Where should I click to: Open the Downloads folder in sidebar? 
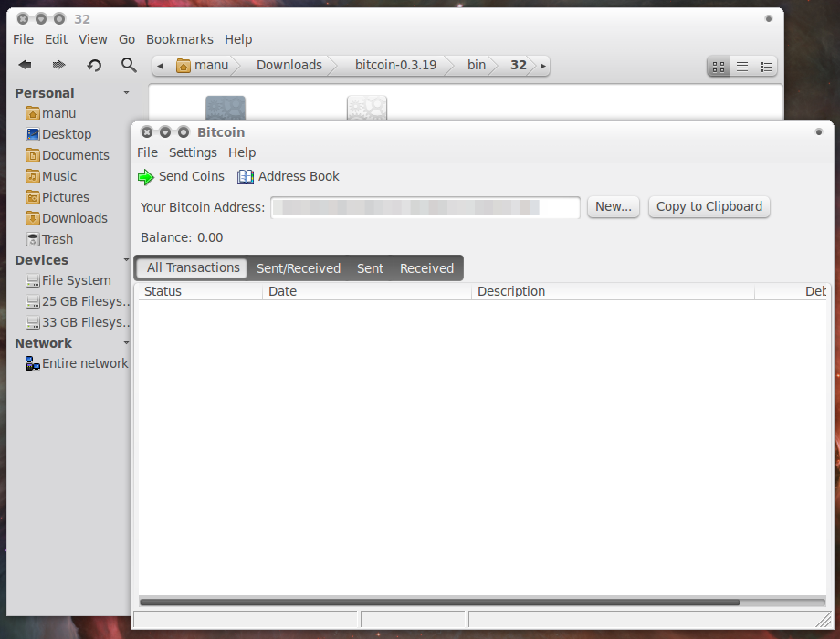67,218
